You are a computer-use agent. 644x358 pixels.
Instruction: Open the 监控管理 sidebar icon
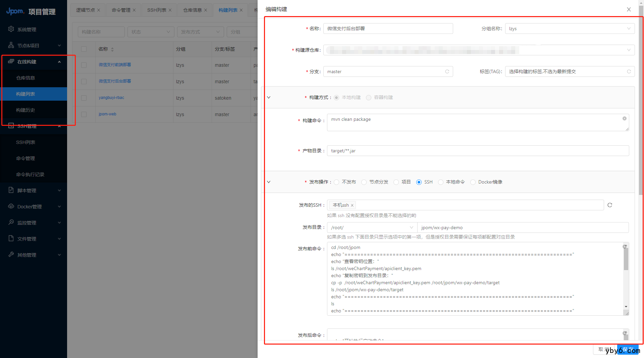11,222
